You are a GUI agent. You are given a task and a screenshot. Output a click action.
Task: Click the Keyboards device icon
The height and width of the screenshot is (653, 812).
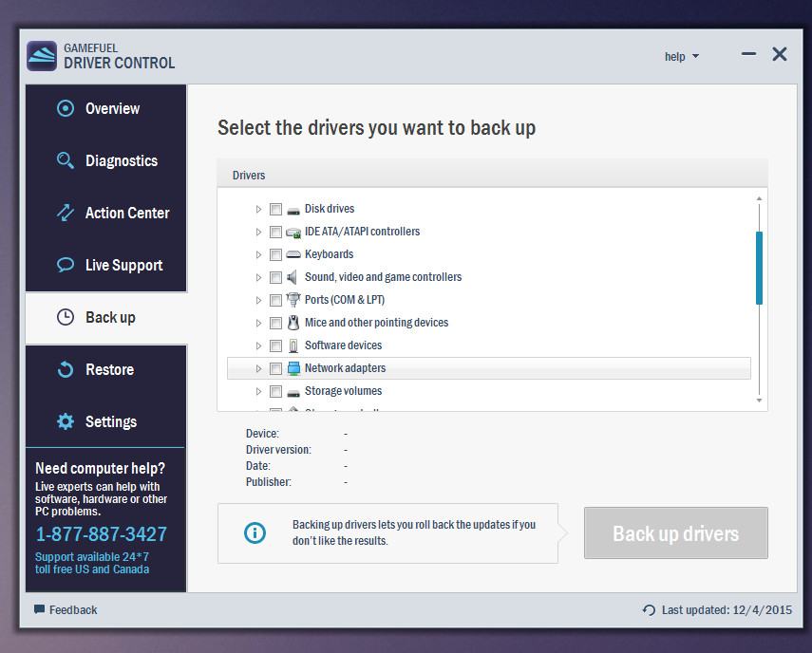coord(293,254)
